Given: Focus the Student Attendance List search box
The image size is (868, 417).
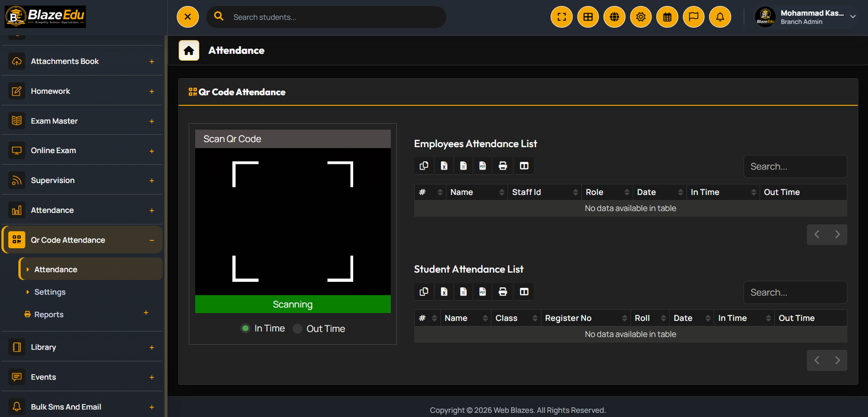Looking at the screenshot, I should pyautogui.click(x=795, y=293).
